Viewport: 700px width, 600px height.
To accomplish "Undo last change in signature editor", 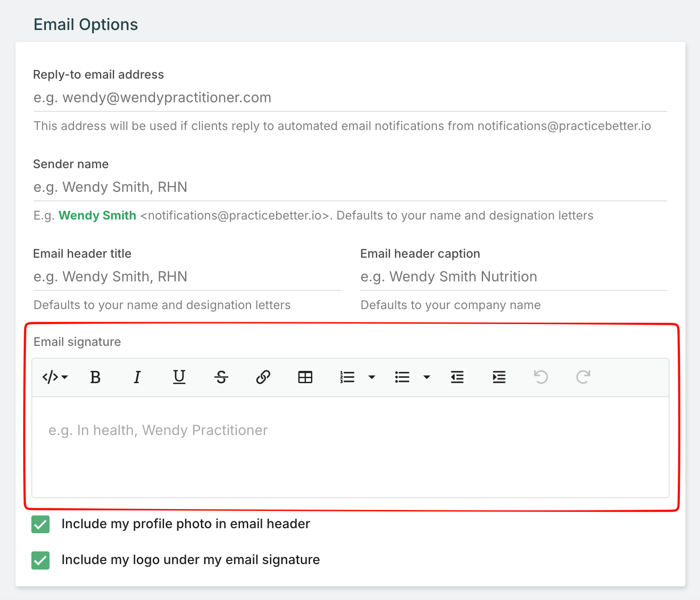I will tap(541, 377).
